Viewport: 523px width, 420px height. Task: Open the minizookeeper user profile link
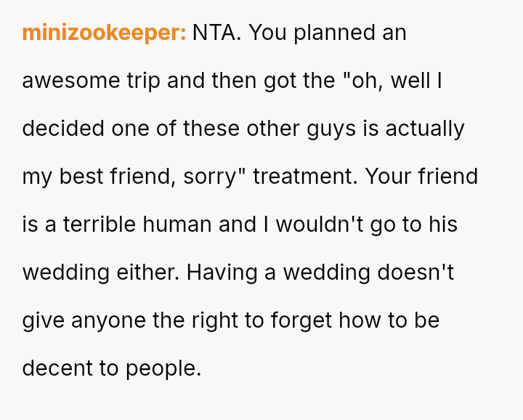coord(104,33)
